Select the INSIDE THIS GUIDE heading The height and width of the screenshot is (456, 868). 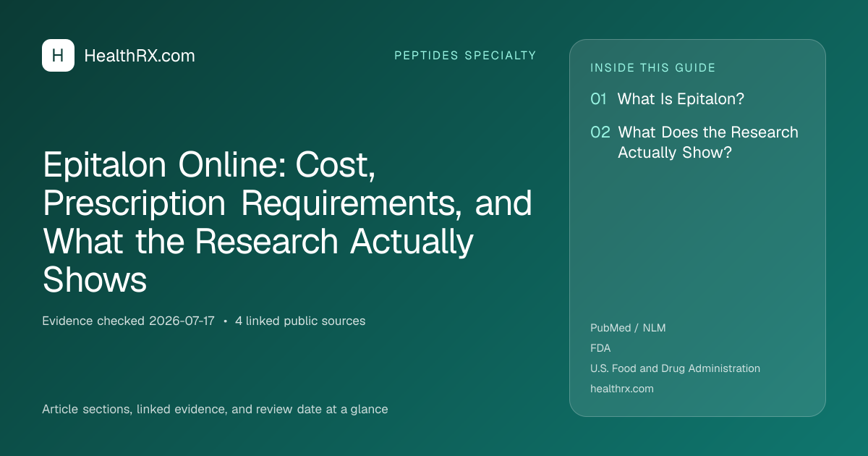click(653, 68)
